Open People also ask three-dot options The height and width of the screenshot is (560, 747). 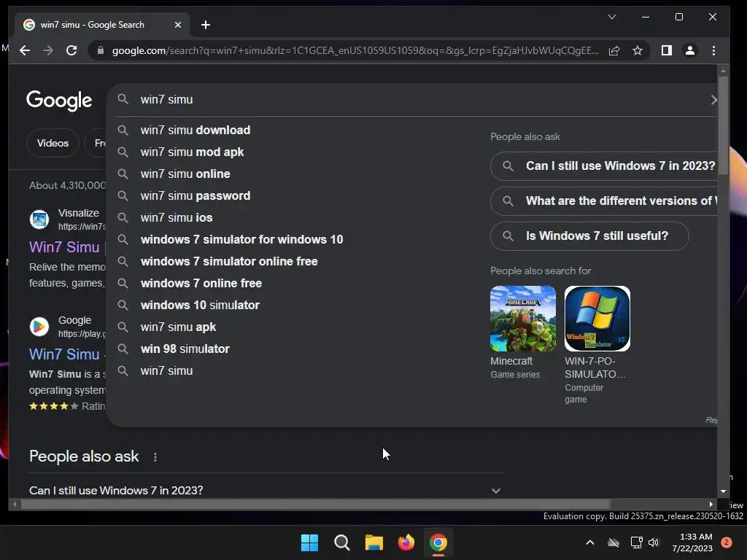point(155,457)
